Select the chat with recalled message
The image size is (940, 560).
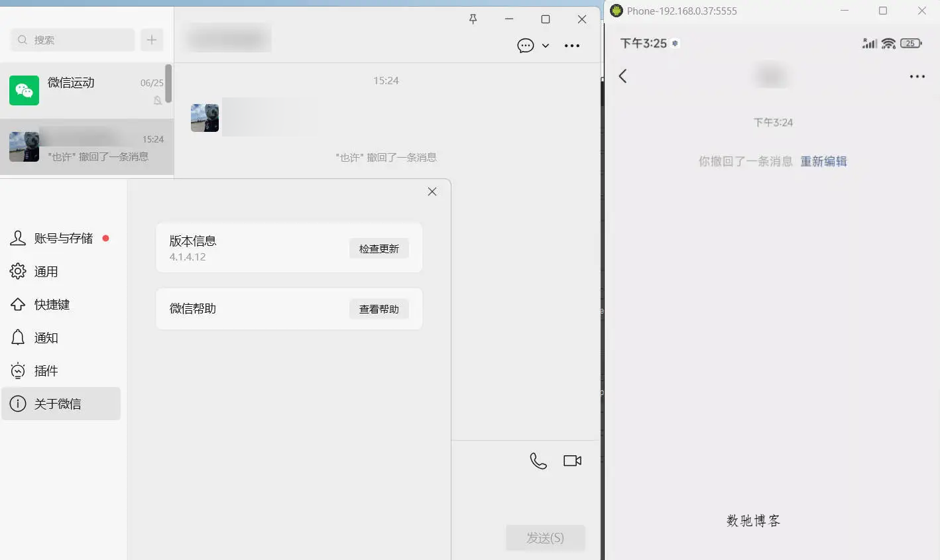(86, 147)
